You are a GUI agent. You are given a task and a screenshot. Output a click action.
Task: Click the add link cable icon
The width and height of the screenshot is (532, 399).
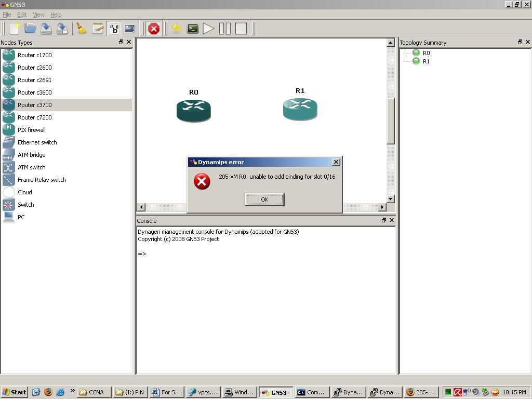pyautogui.click(x=129, y=29)
